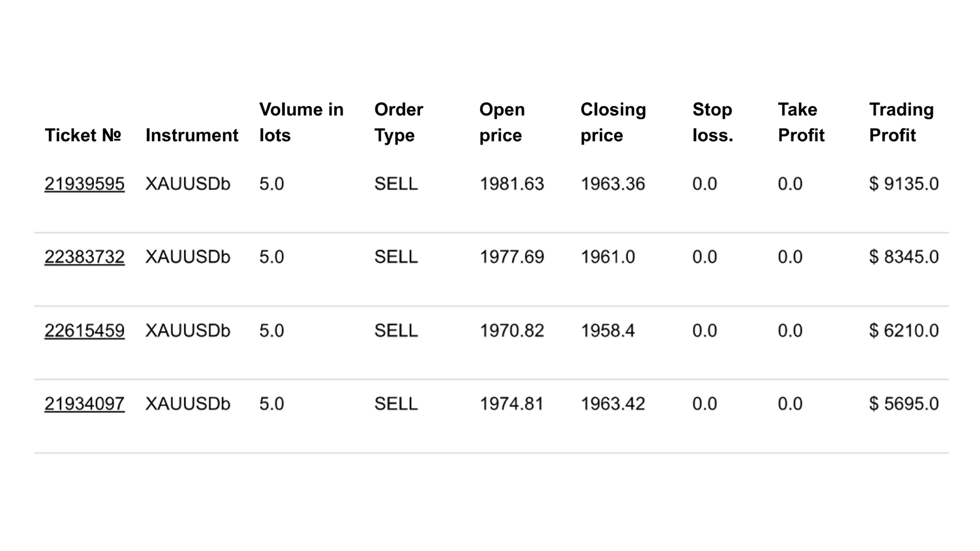Image resolution: width=980 pixels, height=551 pixels.
Task: Click the Instrument column header
Action: click(x=192, y=135)
